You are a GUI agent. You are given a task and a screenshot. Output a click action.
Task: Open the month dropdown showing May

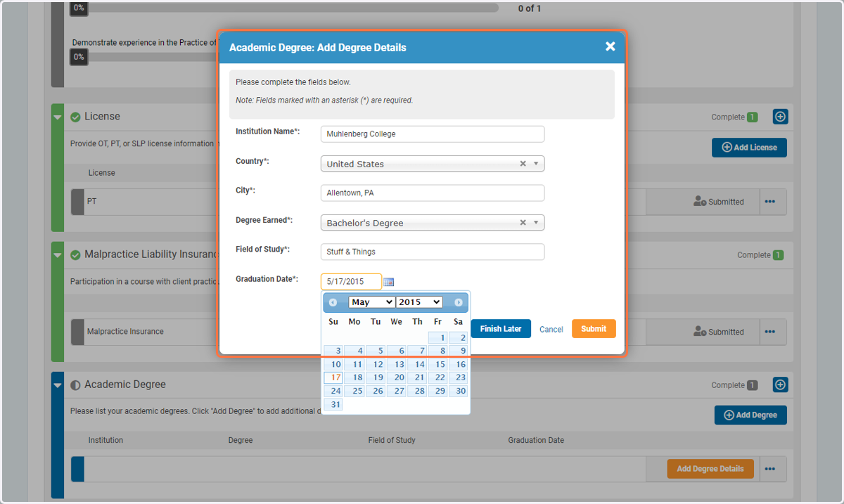coord(371,302)
